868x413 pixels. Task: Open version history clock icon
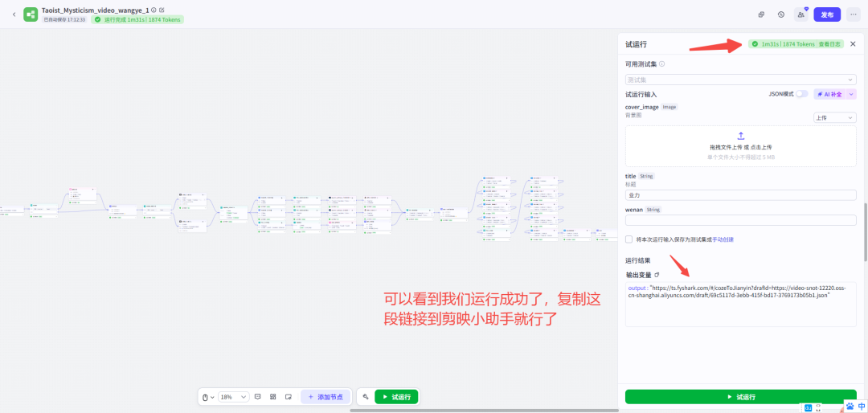[780, 14]
